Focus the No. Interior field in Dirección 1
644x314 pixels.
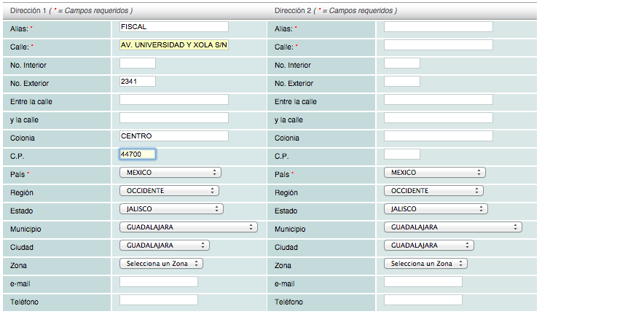(x=137, y=63)
